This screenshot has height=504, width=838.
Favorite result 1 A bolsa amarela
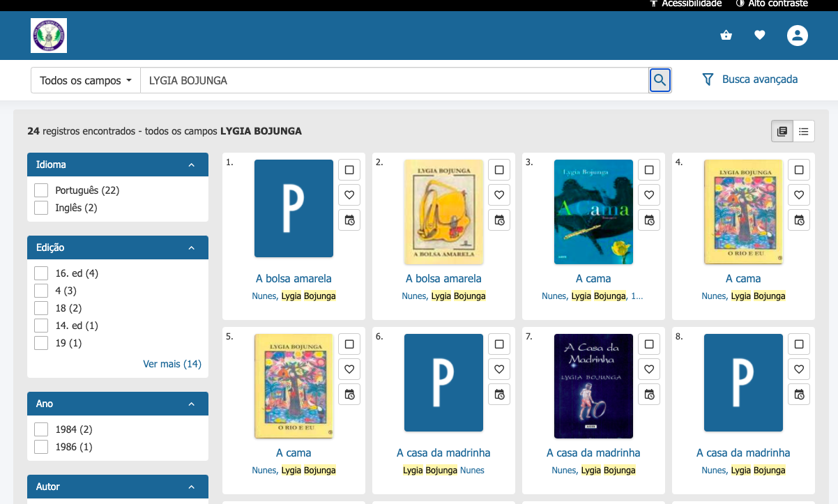click(x=349, y=194)
